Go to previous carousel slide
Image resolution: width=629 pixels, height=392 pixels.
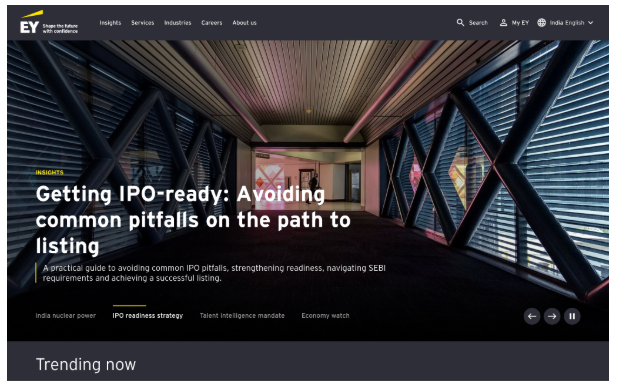point(532,317)
